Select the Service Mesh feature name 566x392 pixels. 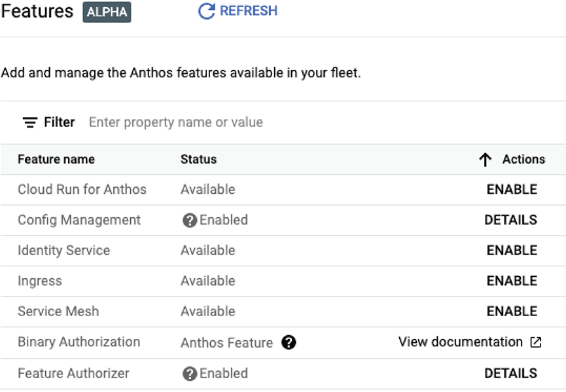click(x=58, y=312)
